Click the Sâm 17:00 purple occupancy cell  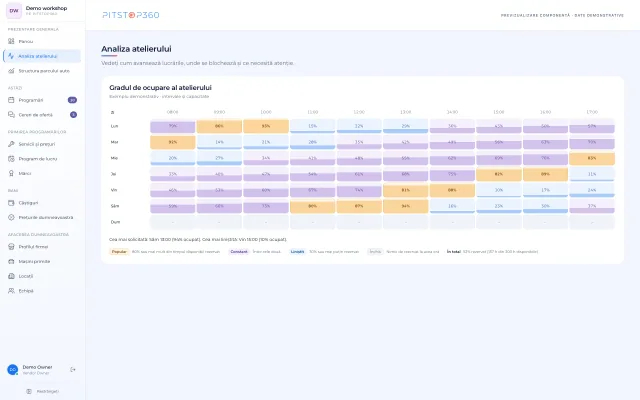coord(592,206)
